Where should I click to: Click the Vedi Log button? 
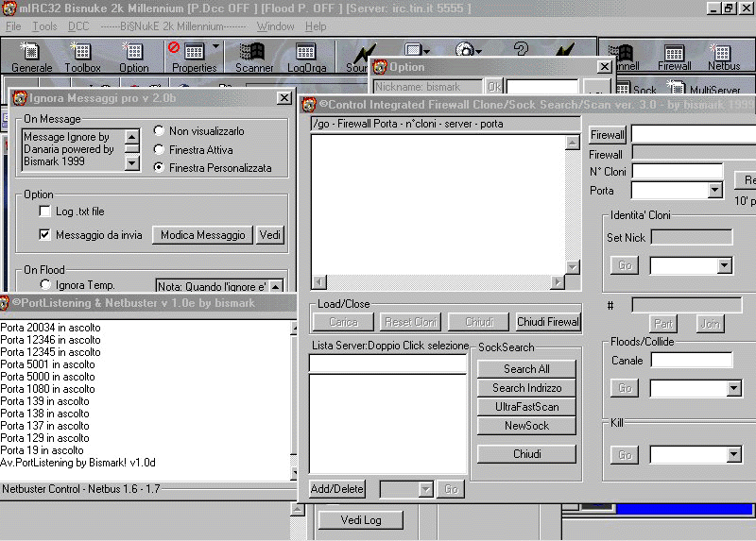tap(361, 520)
